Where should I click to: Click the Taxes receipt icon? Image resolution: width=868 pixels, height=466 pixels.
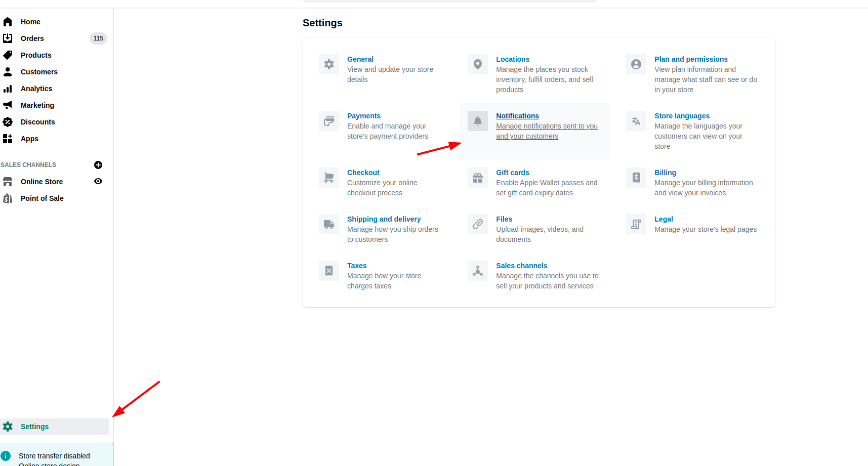click(x=329, y=271)
